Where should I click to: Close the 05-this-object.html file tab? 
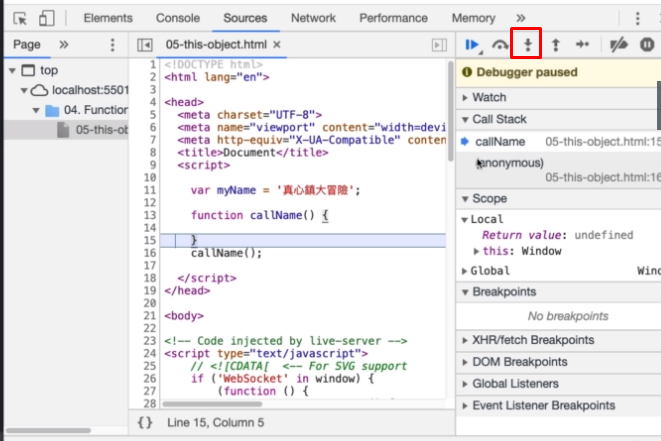point(277,44)
